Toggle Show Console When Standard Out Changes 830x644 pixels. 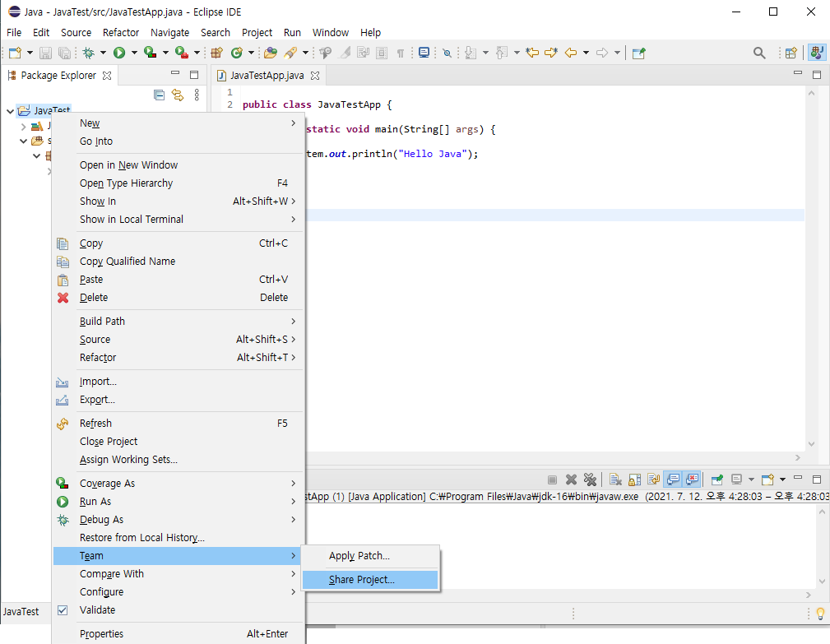[673, 480]
